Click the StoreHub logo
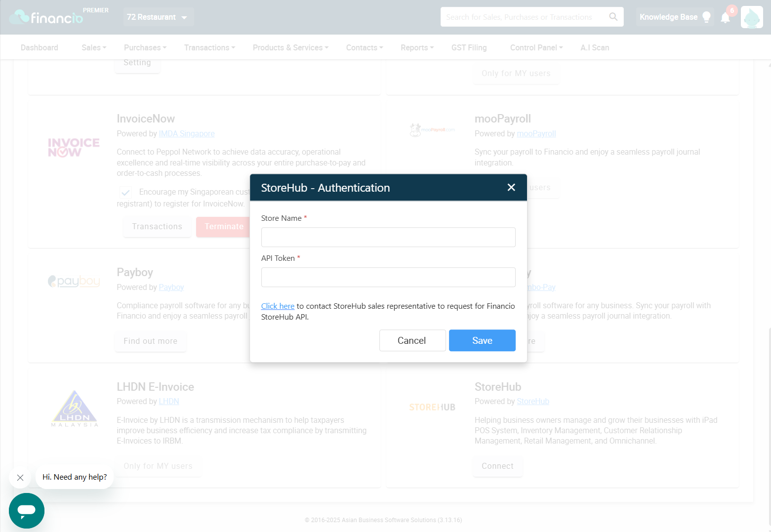 coord(432,407)
